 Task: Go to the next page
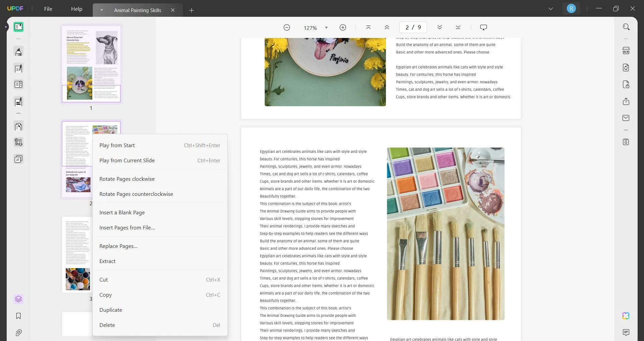point(440,28)
